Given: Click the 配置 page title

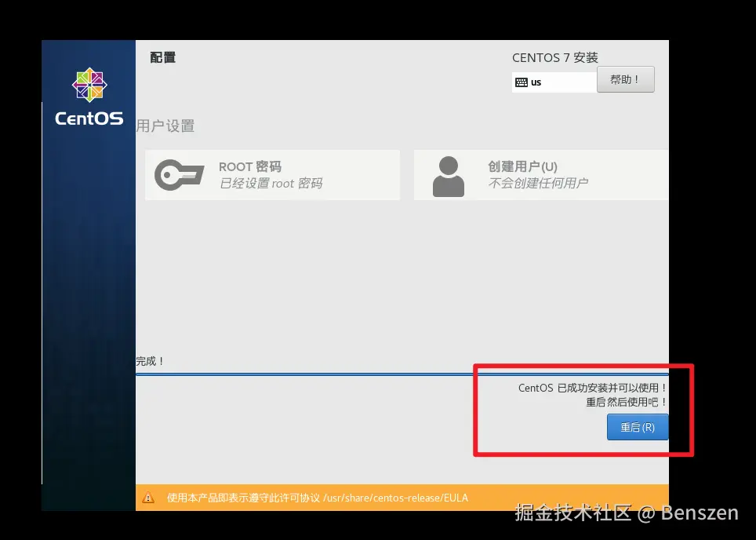Looking at the screenshot, I should coord(163,57).
